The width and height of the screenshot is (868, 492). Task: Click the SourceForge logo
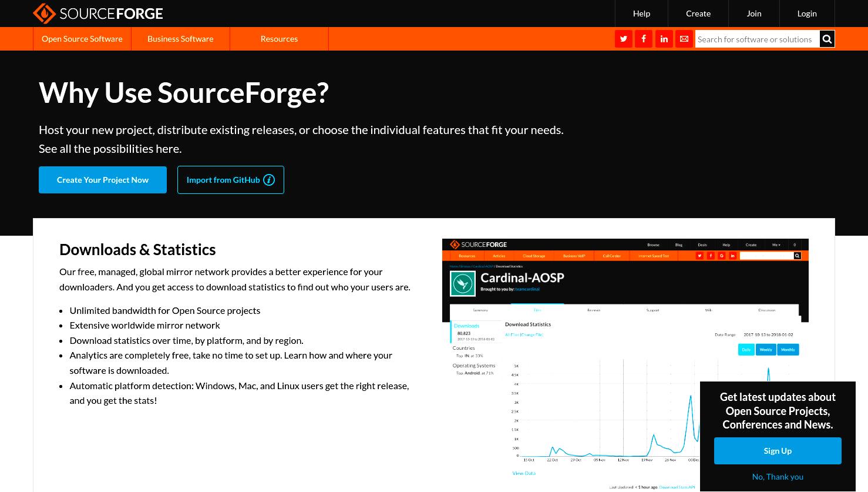[x=98, y=14]
